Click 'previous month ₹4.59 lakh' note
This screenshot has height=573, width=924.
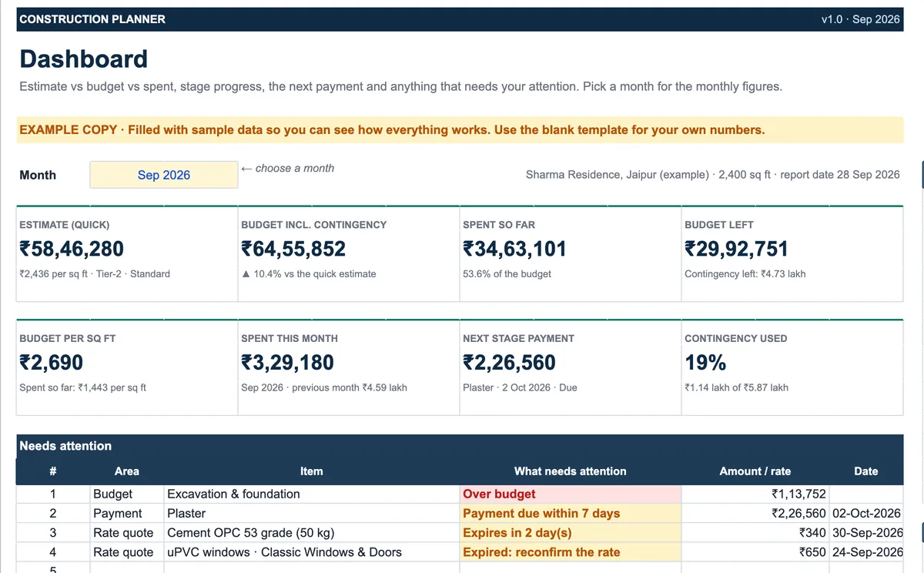[x=350, y=387]
